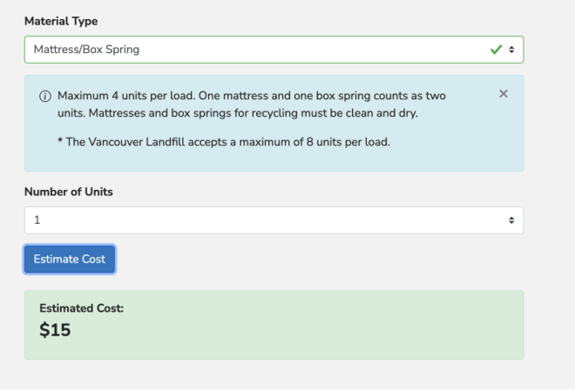Click the info icon in blue notice
Viewport: 575px width, 392px height.
(44, 95)
